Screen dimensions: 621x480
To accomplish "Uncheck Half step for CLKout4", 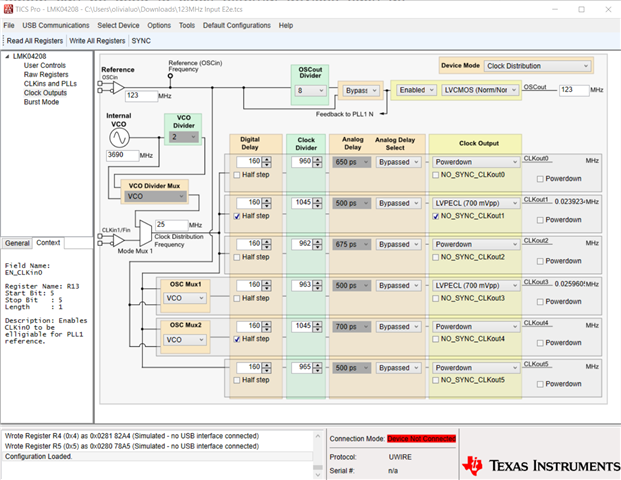I will [237, 339].
